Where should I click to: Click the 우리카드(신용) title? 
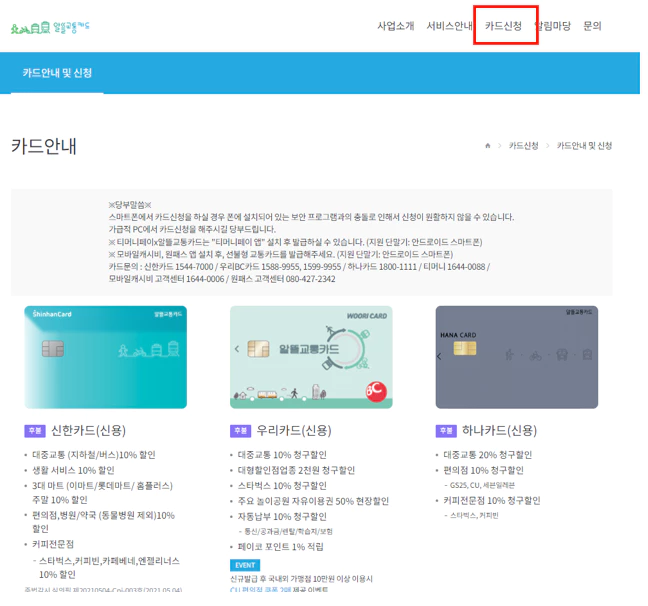(294, 431)
